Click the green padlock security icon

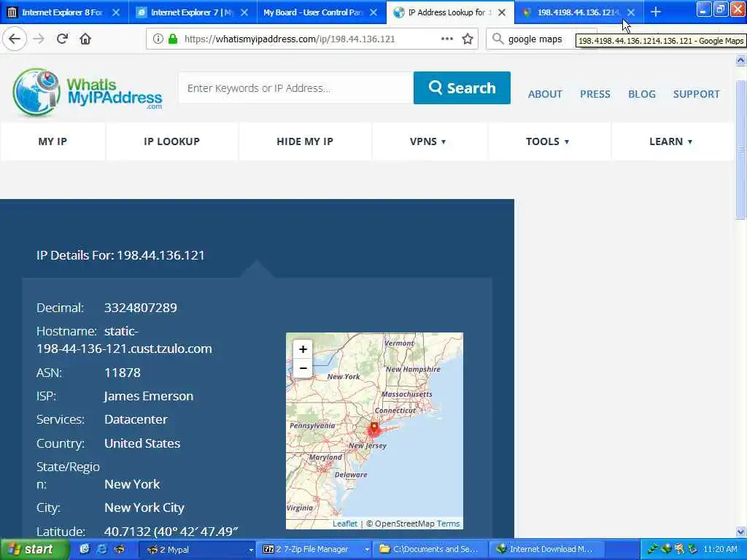(x=173, y=39)
